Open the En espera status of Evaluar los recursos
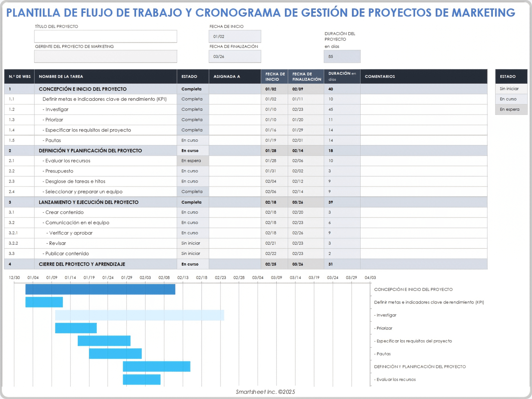 click(x=193, y=161)
